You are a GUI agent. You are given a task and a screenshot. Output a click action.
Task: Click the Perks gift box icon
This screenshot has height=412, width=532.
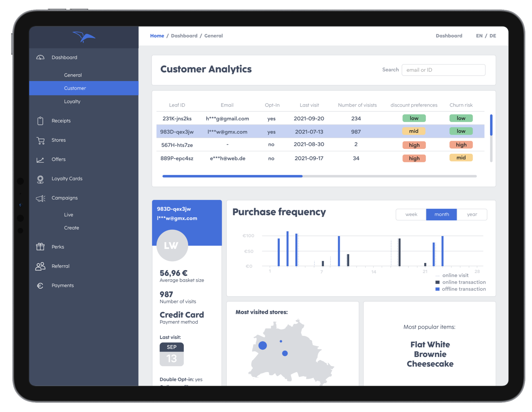pos(40,247)
